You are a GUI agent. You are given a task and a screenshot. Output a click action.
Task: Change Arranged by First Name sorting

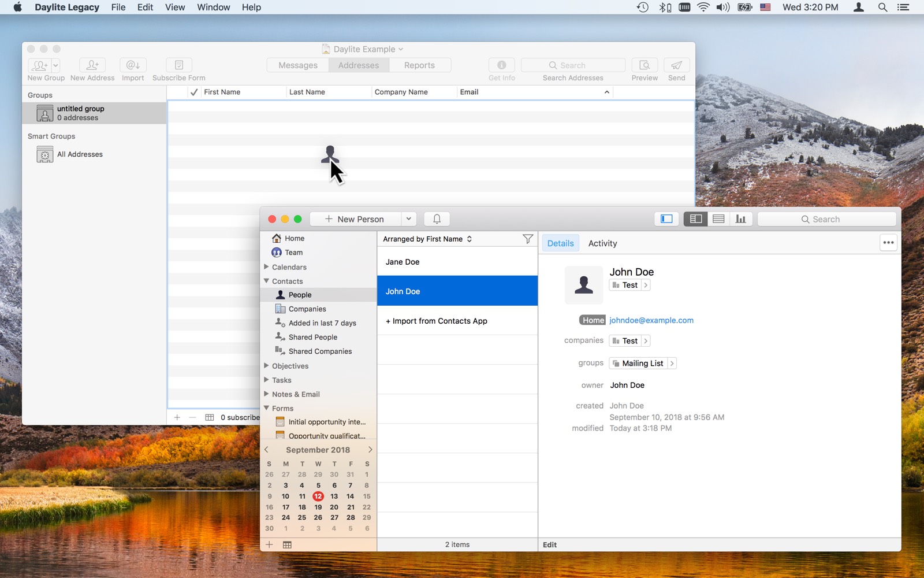[427, 239]
